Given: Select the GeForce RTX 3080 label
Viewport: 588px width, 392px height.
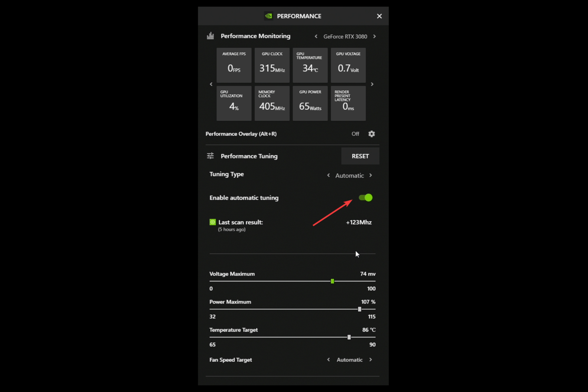Looking at the screenshot, I should pos(345,36).
